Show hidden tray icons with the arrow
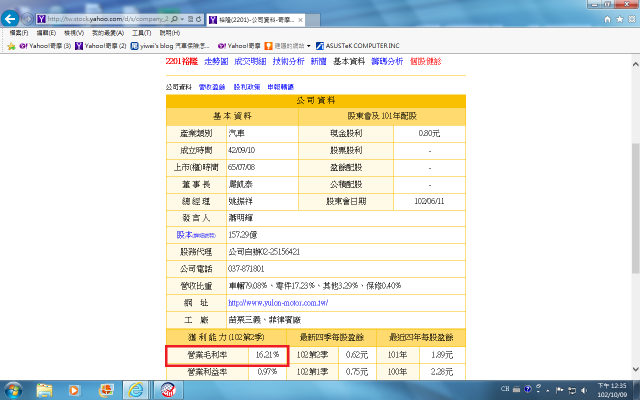Viewport: 640px width, 400px height. coord(548,390)
